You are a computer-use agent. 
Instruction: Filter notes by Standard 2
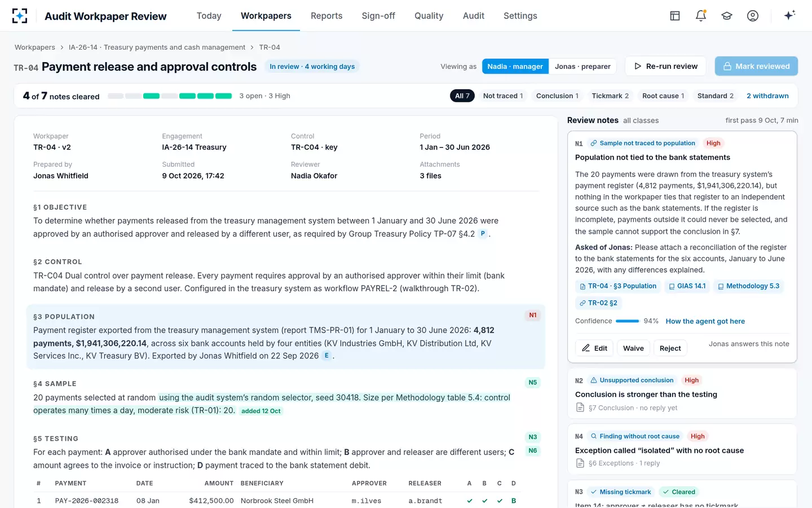[716, 96]
